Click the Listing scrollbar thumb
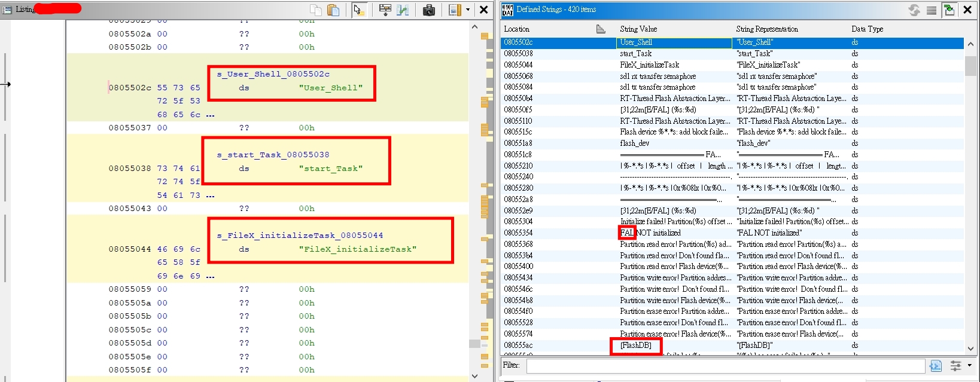Viewport: 980px width, 382px height. [474, 344]
